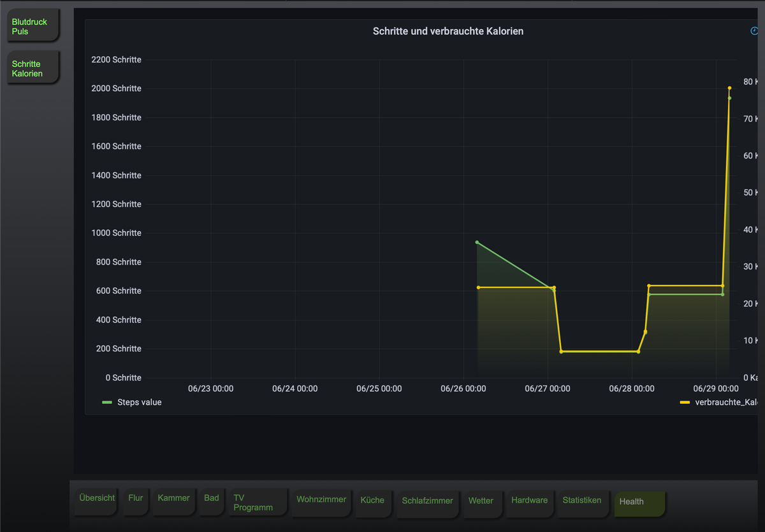
Task: Click the 0 Schritte axis label
Action: click(x=124, y=378)
